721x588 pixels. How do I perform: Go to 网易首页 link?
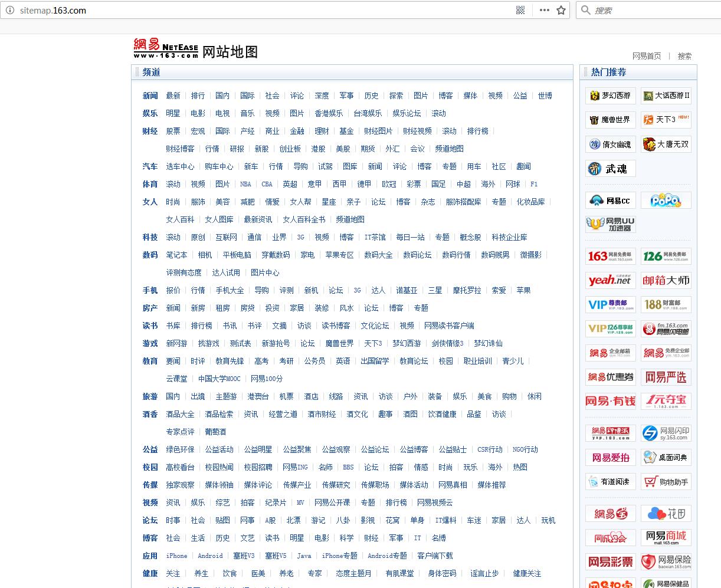point(647,56)
